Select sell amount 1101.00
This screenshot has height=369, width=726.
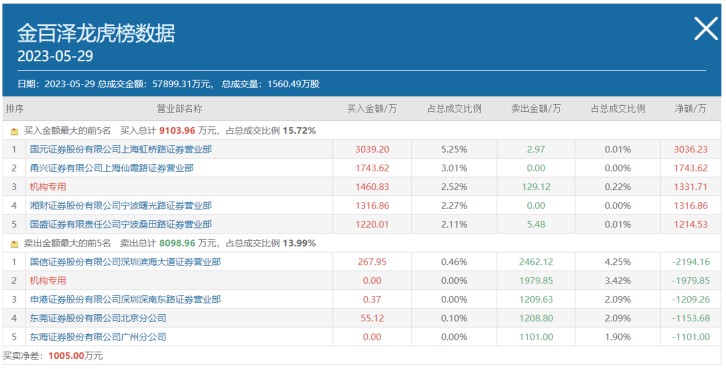coord(536,337)
